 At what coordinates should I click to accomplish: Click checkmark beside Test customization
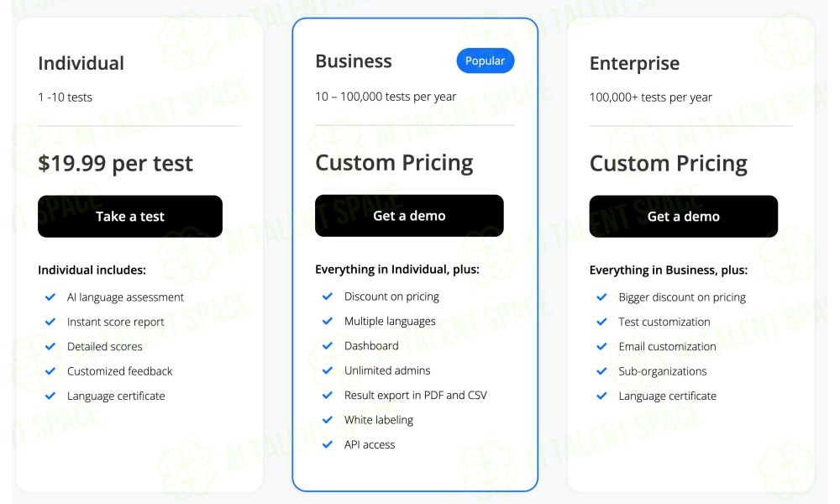pos(601,322)
